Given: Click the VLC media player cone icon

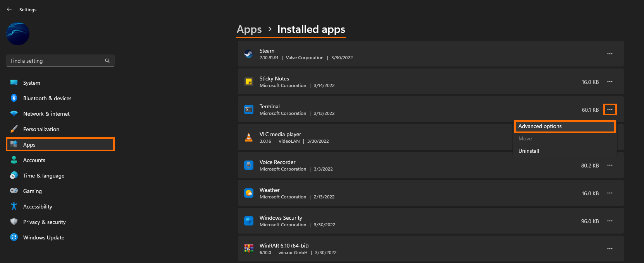Looking at the screenshot, I should point(249,137).
